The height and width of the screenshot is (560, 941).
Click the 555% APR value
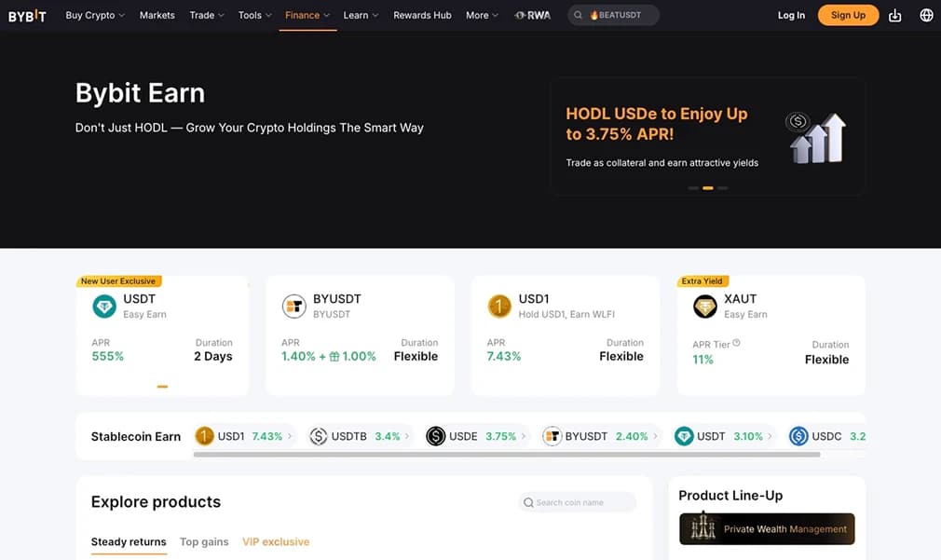pos(107,357)
